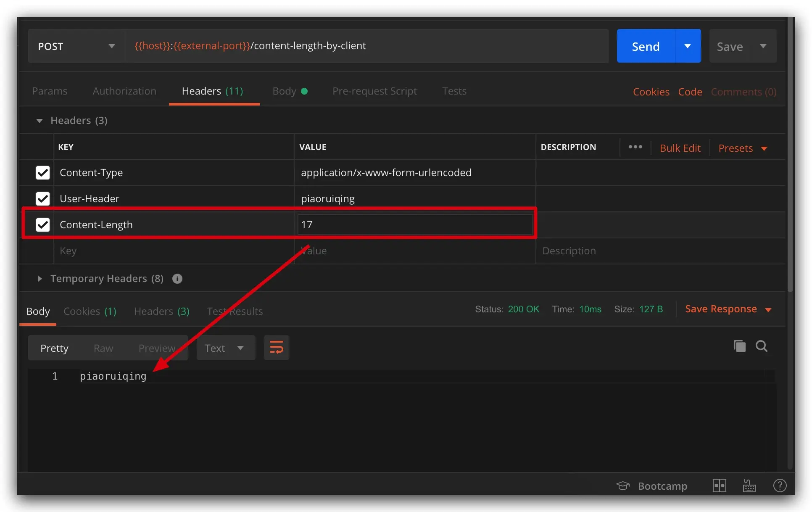Click the 200 OK status text

523,309
